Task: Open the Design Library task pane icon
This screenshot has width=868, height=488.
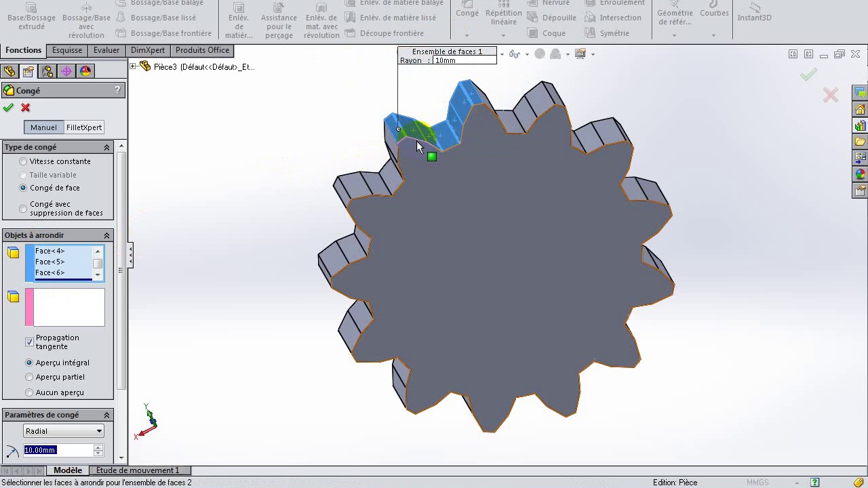Action: (860, 126)
